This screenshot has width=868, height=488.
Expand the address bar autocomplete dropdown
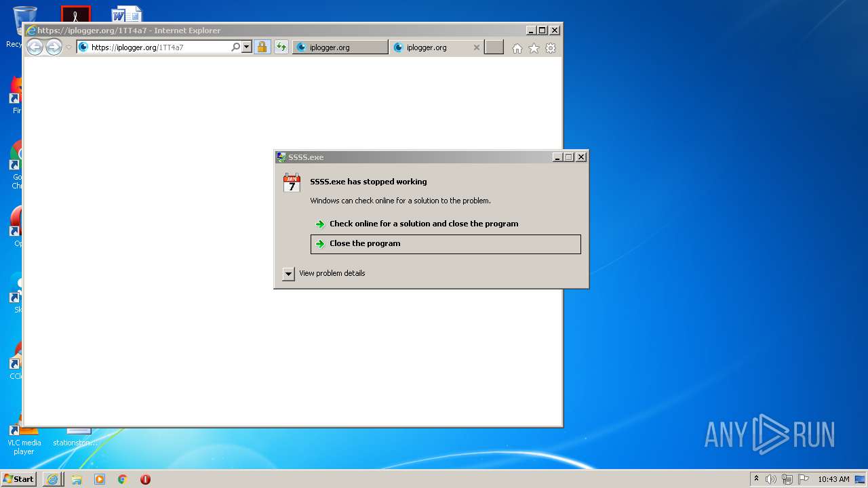[246, 47]
